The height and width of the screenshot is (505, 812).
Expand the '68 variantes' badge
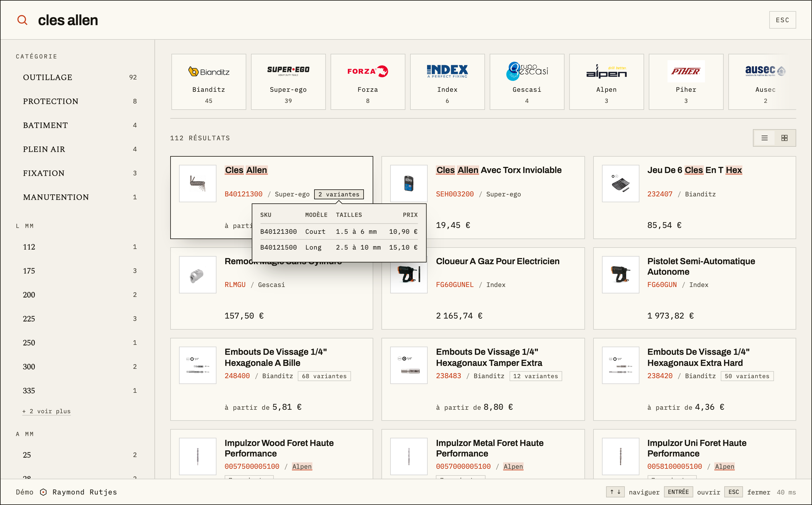pos(324,376)
